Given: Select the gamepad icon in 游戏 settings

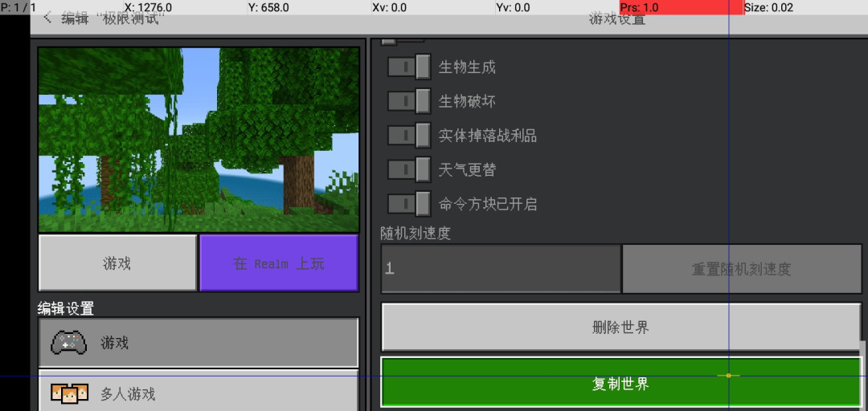Looking at the screenshot, I should pos(68,343).
